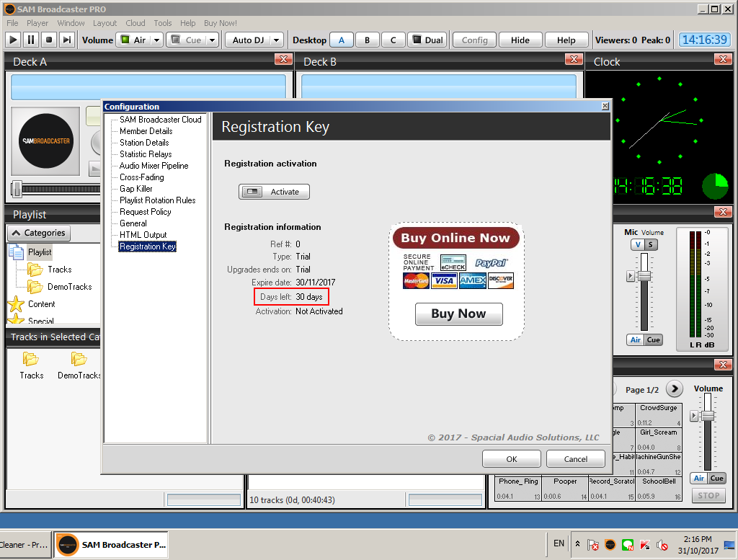Select Audio Mixer Pipeline in config tree
Viewport: 738px width, 560px height.
[154, 166]
